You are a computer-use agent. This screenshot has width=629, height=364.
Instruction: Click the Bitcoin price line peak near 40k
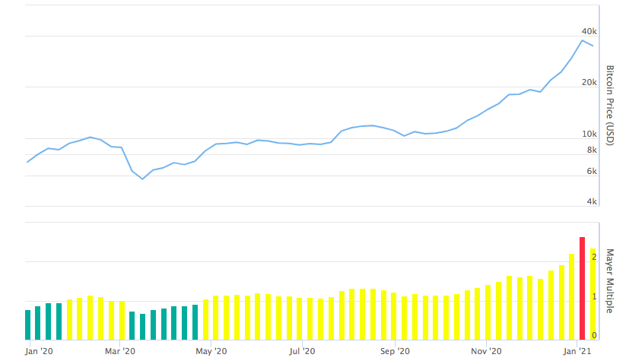[583, 40]
